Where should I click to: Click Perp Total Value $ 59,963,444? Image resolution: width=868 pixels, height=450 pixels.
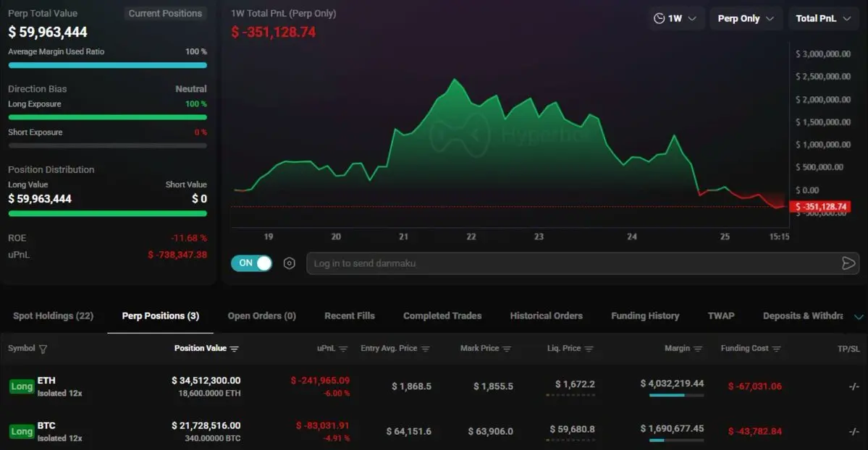click(48, 32)
